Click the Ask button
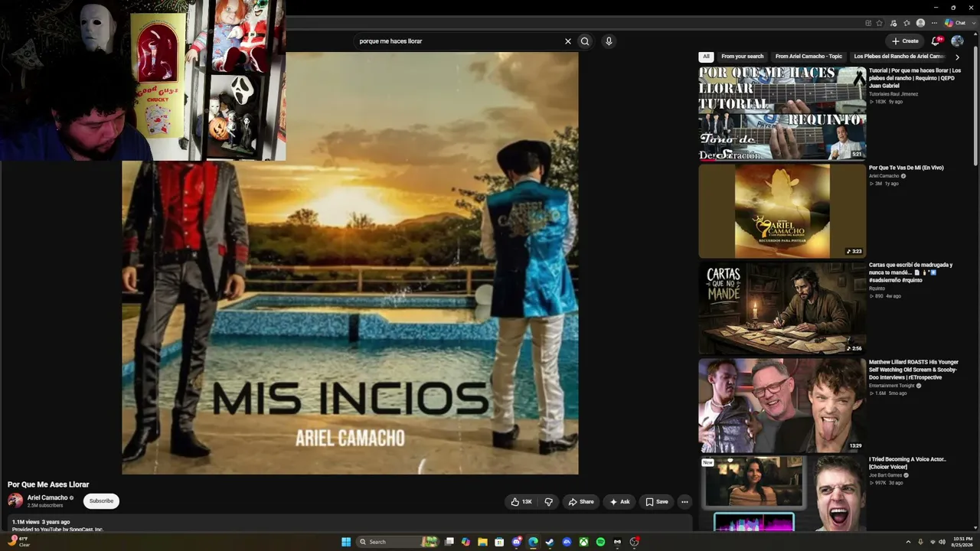Viewport: 980px width, 551px height. click(x=619, y=502)
